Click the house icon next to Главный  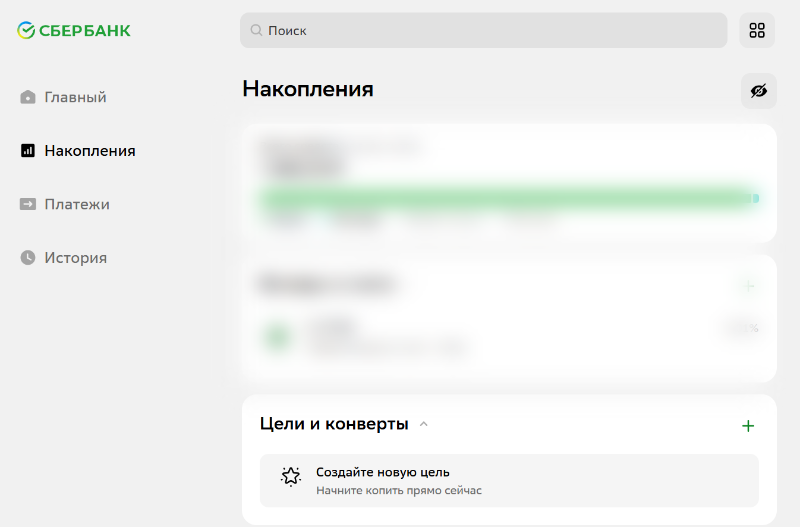28,98
